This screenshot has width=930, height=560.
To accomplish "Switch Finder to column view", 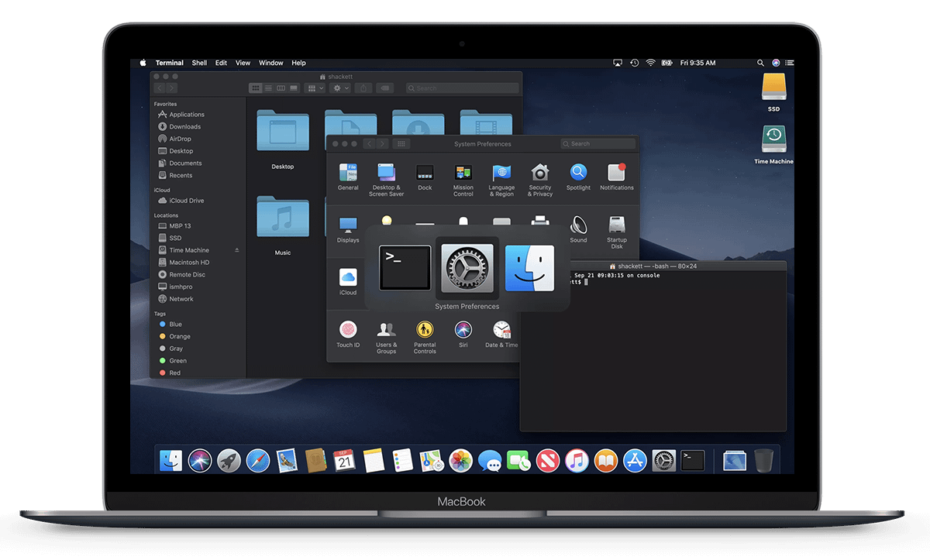I will (x=281, y=88).
